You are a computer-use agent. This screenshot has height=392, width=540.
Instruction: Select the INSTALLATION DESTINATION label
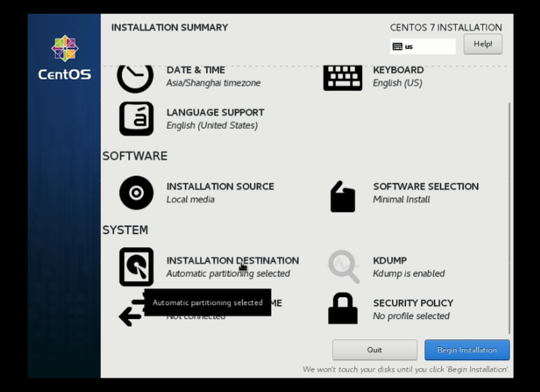232,260
